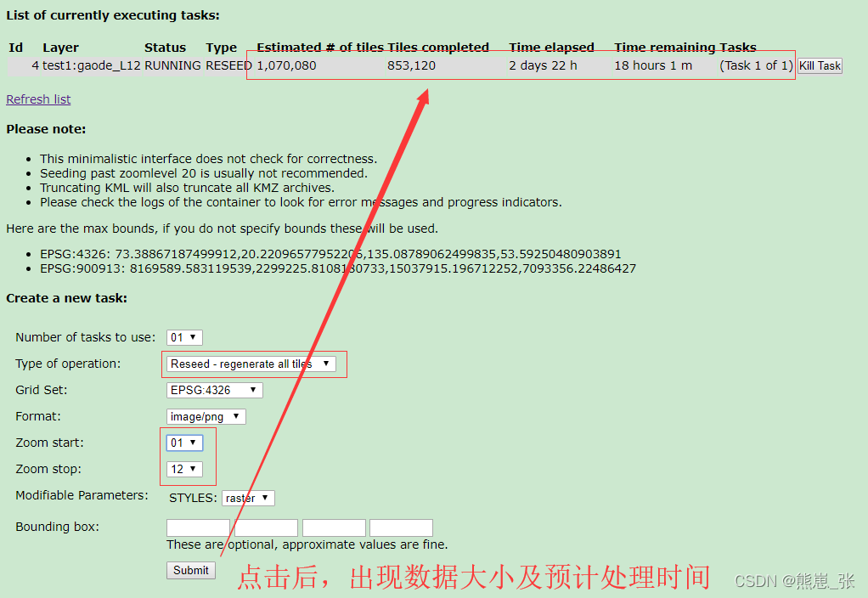This screenshot has width=868, height=598.
Task: Select the 'Layer' column header
Action: (61, 48)
